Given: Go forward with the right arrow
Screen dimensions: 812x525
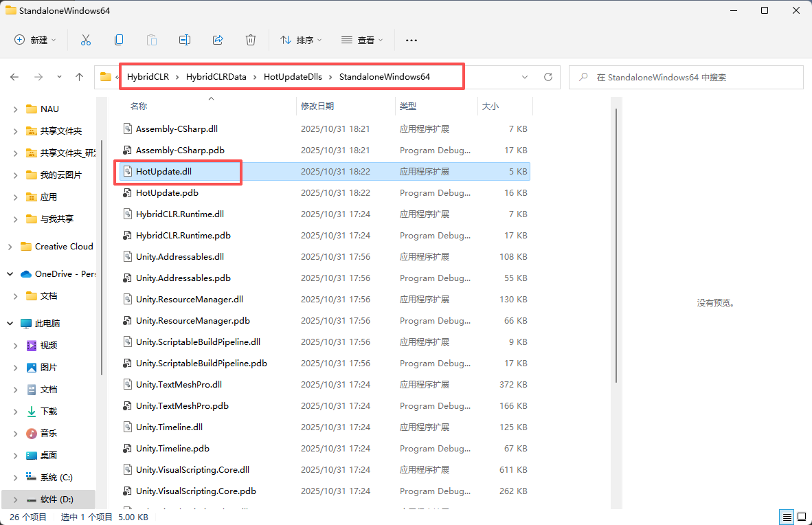Looking at the screenshot, I should (x=38, y=77).
